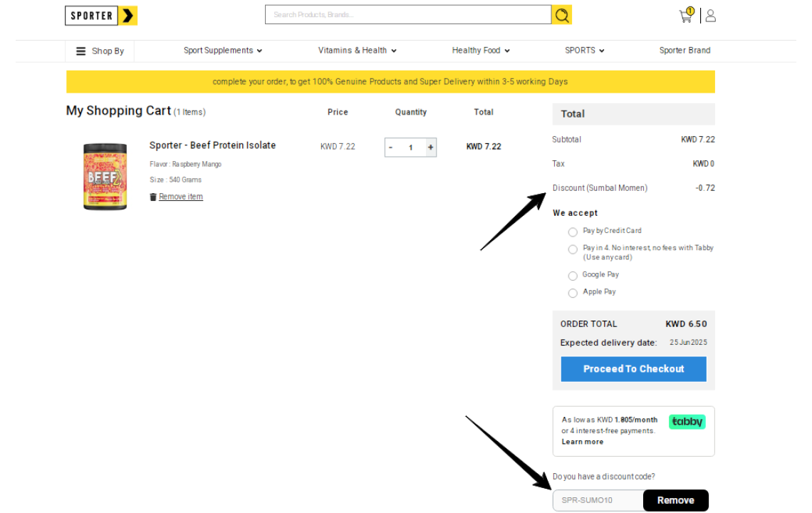Expand the Healthy Food dropdown
Screen dimensions: 812x513
click(481, 51)
